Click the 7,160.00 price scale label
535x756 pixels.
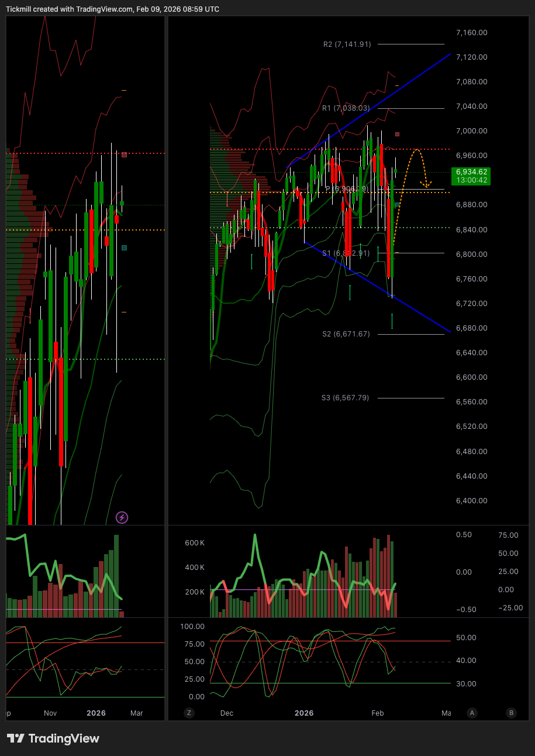pos(471,33)
